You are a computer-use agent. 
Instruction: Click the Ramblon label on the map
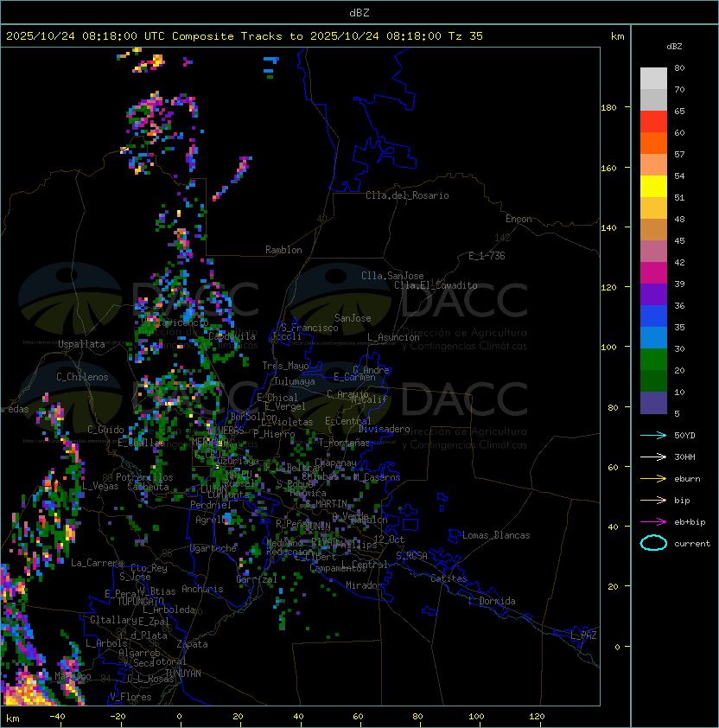pos(283,250)
